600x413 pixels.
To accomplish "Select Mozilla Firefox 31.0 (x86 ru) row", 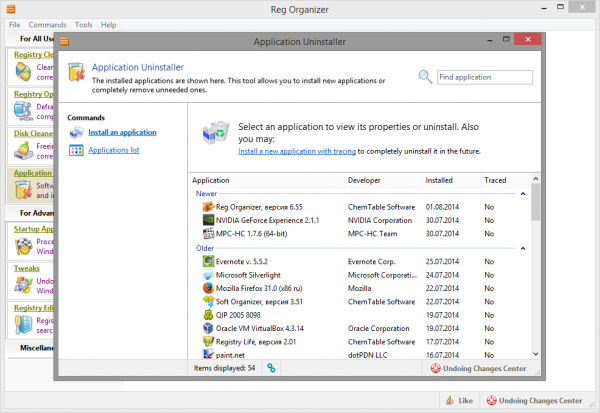I will click(360, 288).
